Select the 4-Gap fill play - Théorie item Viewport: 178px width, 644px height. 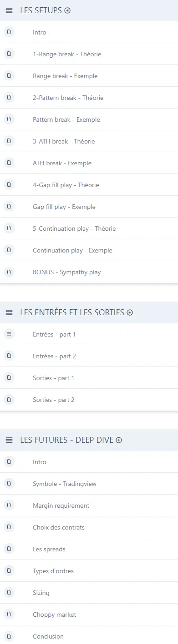(89, 185)
